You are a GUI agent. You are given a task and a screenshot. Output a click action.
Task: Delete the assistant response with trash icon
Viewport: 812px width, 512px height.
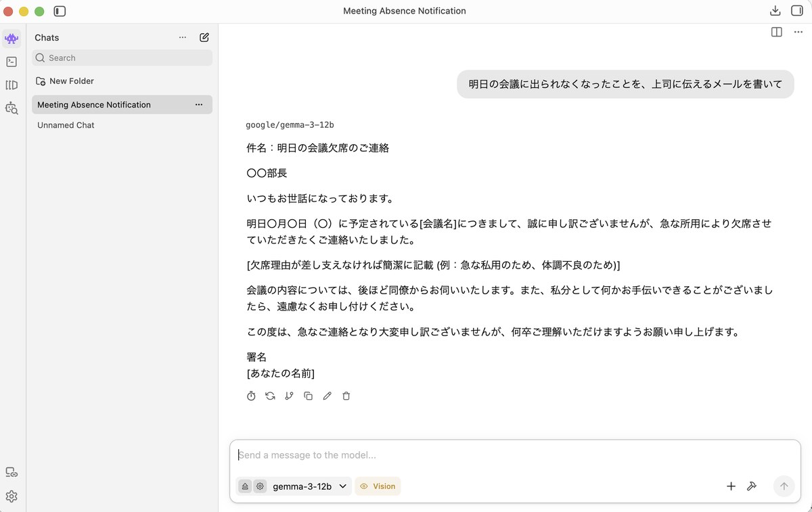(x=346, y=396)
